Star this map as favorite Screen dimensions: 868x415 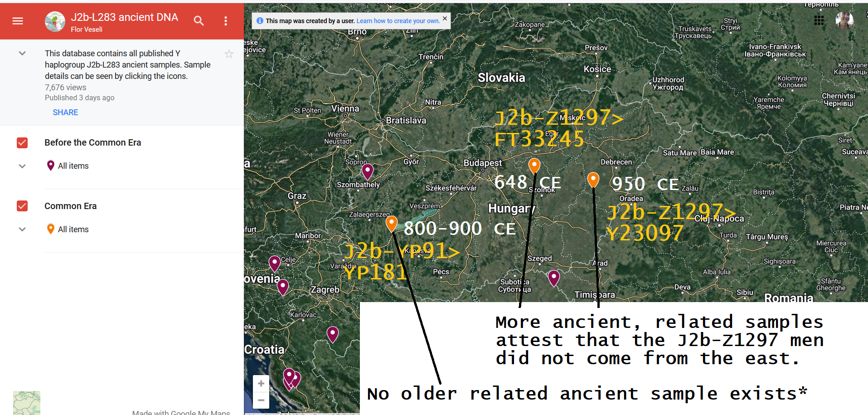pos(229,54)
